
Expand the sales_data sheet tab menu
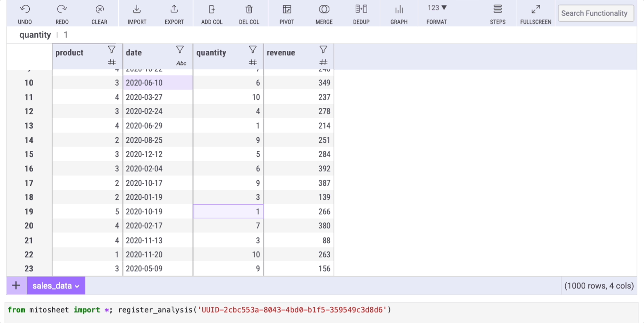click(56, 286)
